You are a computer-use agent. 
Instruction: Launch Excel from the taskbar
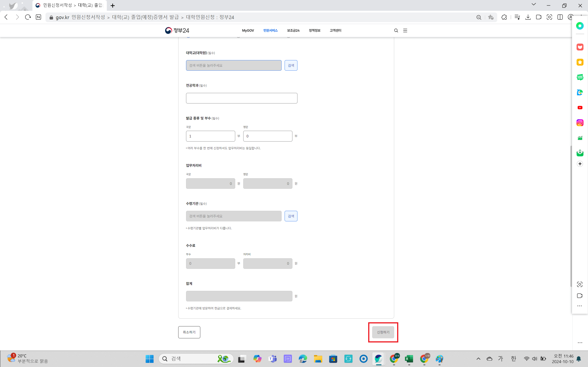pyautogui.click(x=409, y=359)
